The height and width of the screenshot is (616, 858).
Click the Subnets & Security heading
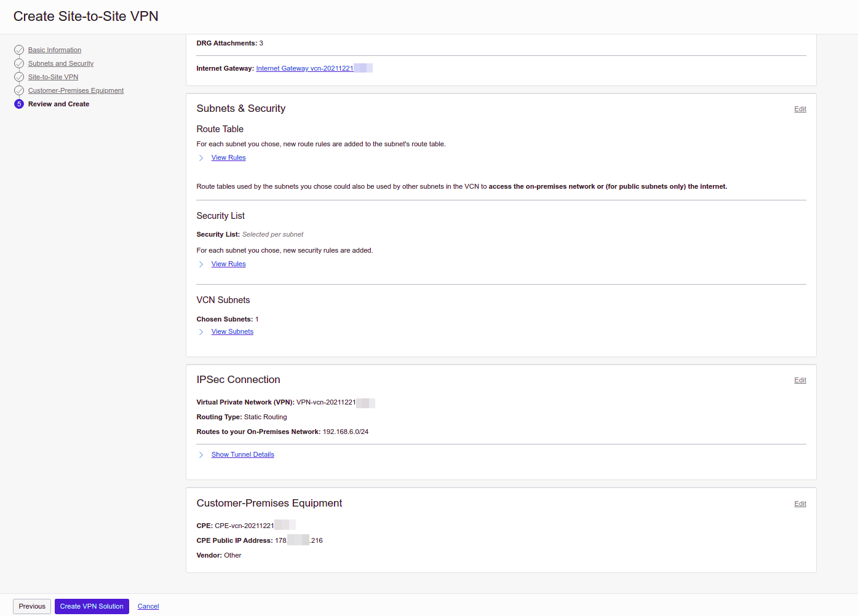click(x=241, y=109)
